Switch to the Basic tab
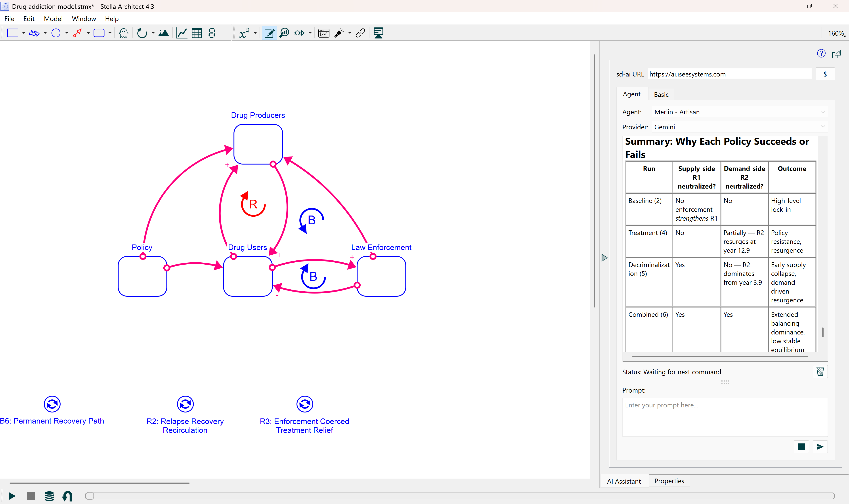Viewport: 849px width, 504px height. (661, 94)
